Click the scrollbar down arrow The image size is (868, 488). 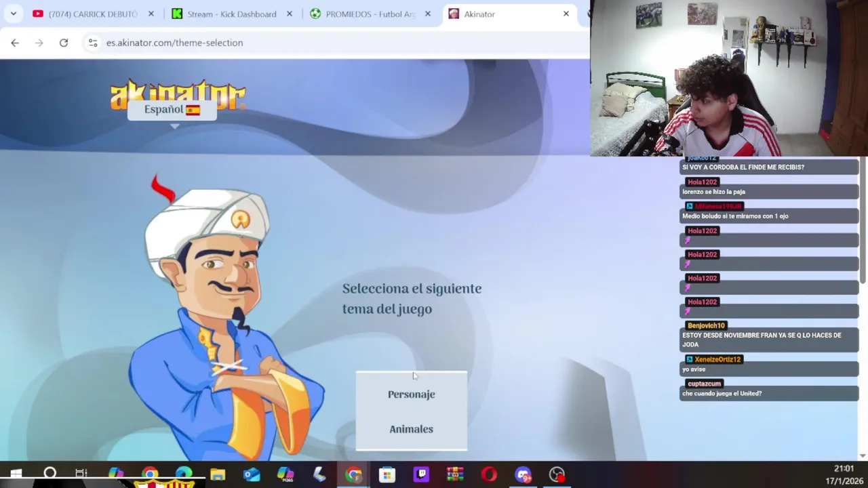pyautogui.click(x=863, y=456)
